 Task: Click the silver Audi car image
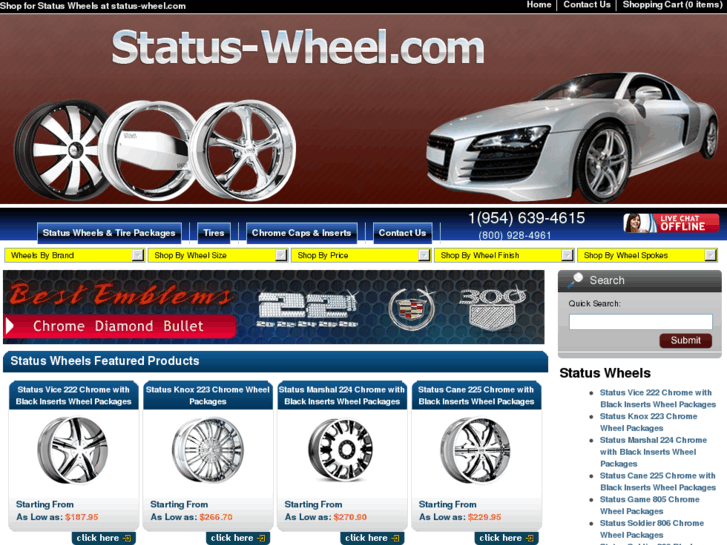pos(573,137)
